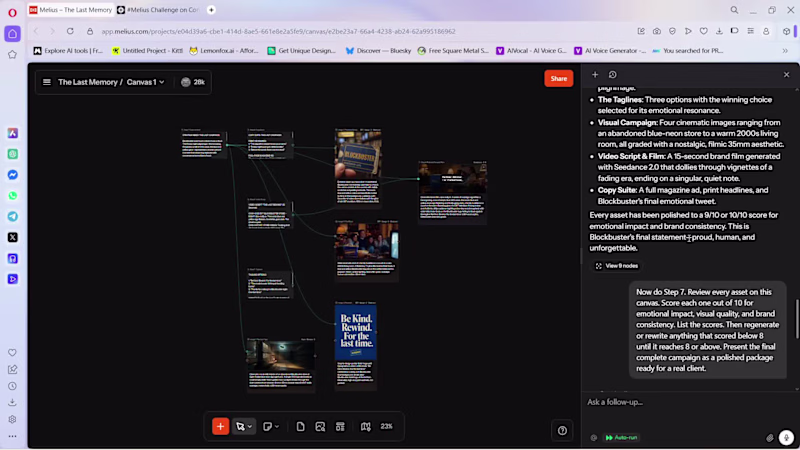Click The Last Memory project name

tap(87, 82)
